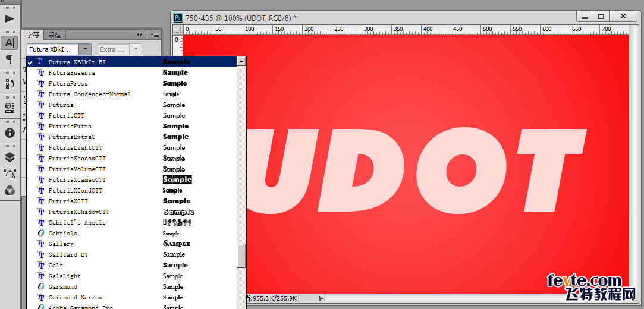Open the brush presets dock icon
644x309 pixels.
pos(9,84)
